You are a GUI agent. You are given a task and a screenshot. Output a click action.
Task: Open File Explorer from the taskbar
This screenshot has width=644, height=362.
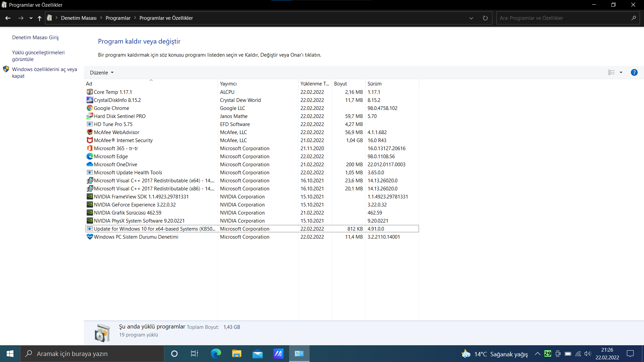[236, 354]
